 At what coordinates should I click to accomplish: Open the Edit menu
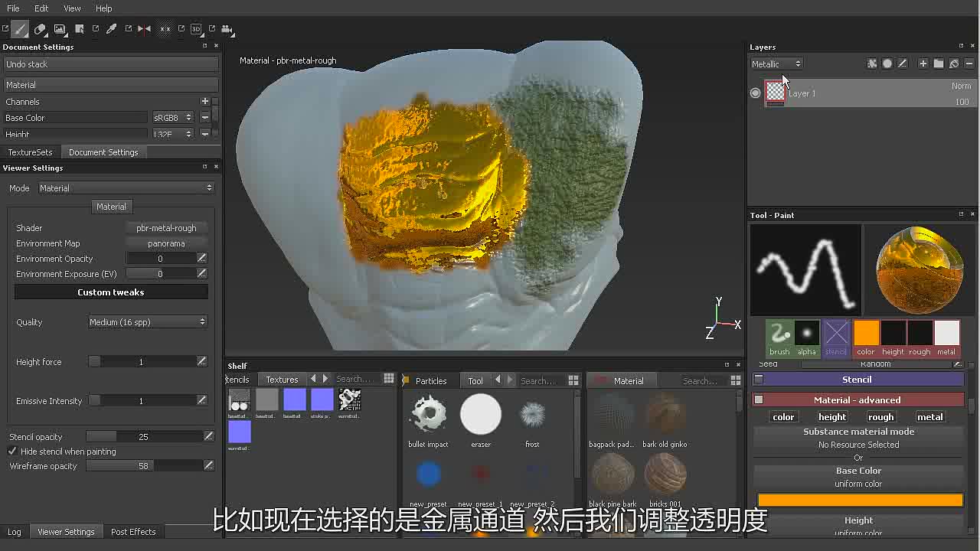pos(41,8)
